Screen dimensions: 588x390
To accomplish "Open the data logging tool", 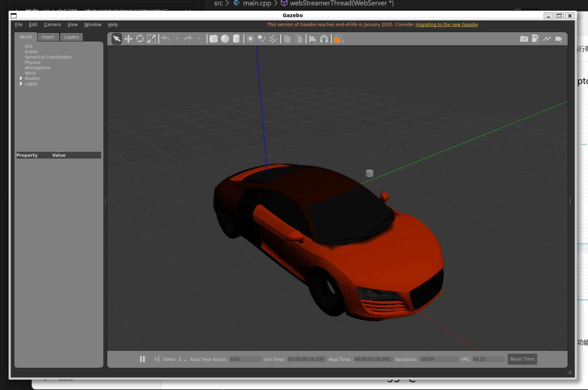I will click(535, 39).
